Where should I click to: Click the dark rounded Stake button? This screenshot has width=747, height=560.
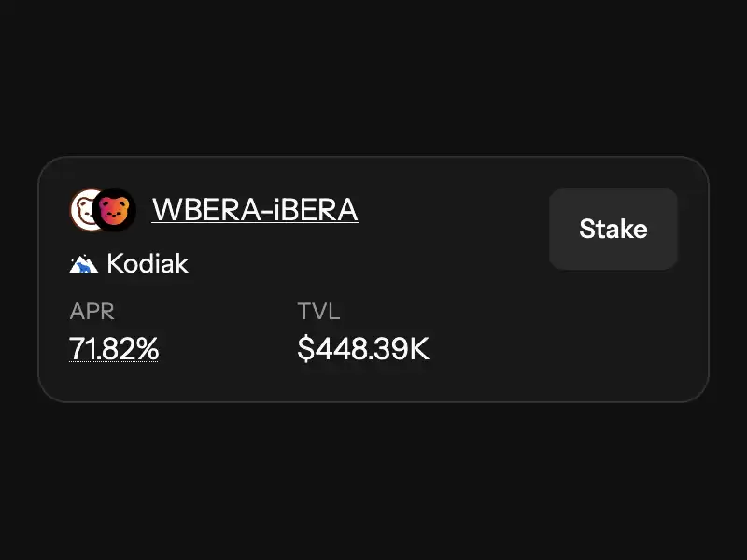click(613, 229)
